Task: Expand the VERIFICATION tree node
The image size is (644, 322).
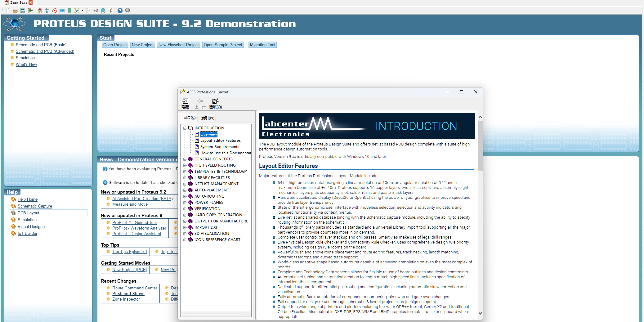Action: click(x=185, y=209)
